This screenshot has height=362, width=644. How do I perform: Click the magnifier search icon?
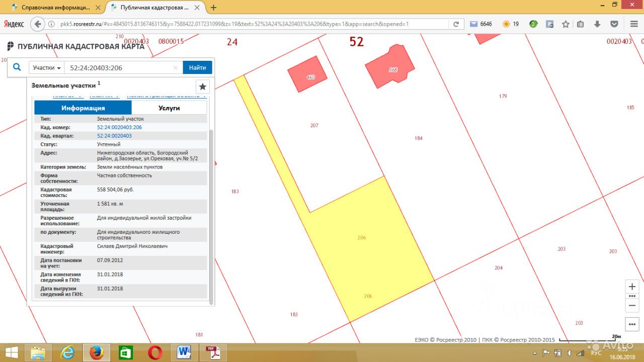17,67
